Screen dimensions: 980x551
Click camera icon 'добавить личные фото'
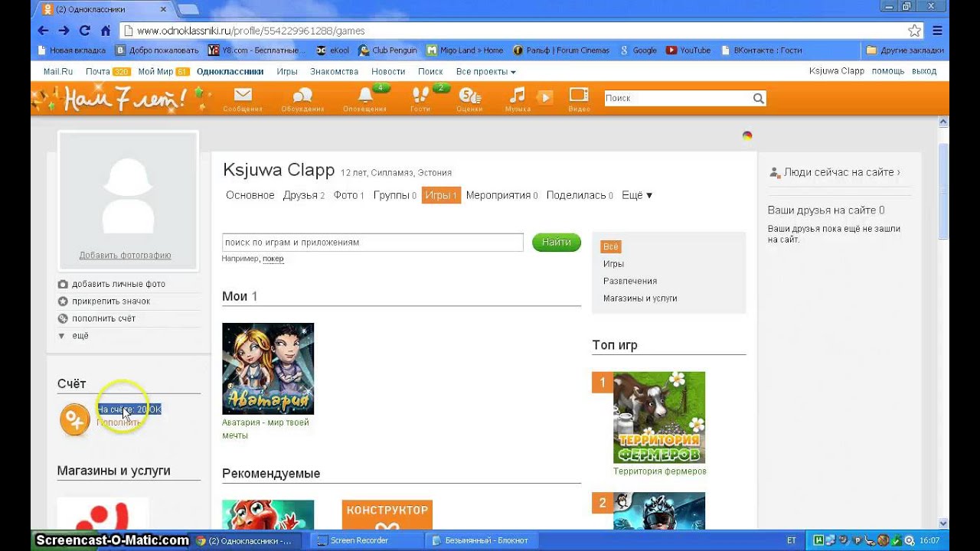tap(63, 284)
